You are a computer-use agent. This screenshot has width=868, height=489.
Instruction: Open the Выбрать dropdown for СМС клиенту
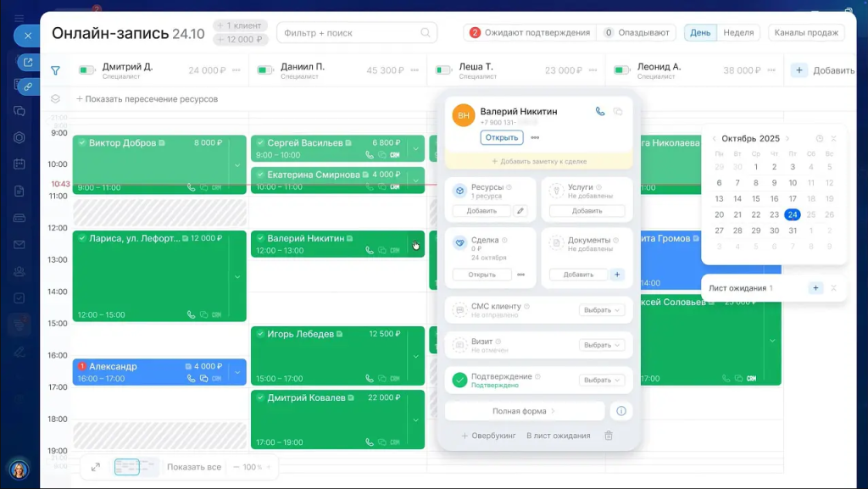tap(602, 310)
